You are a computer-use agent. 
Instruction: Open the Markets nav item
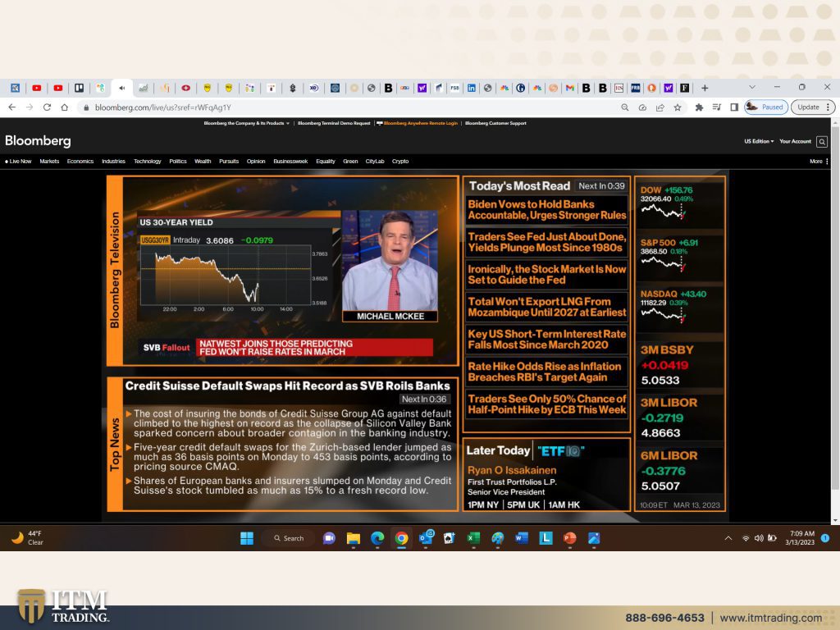click(x=49, y=162)
